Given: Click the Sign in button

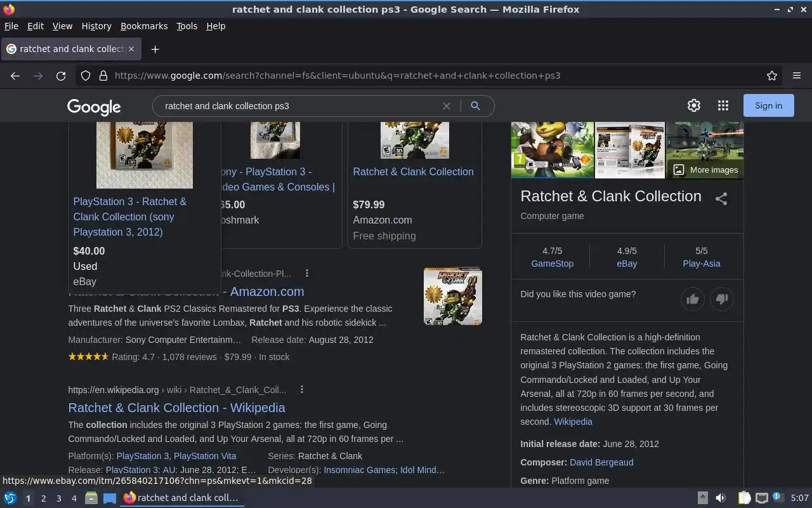Looking at the screenshot, I should click(x=768, y=105).
